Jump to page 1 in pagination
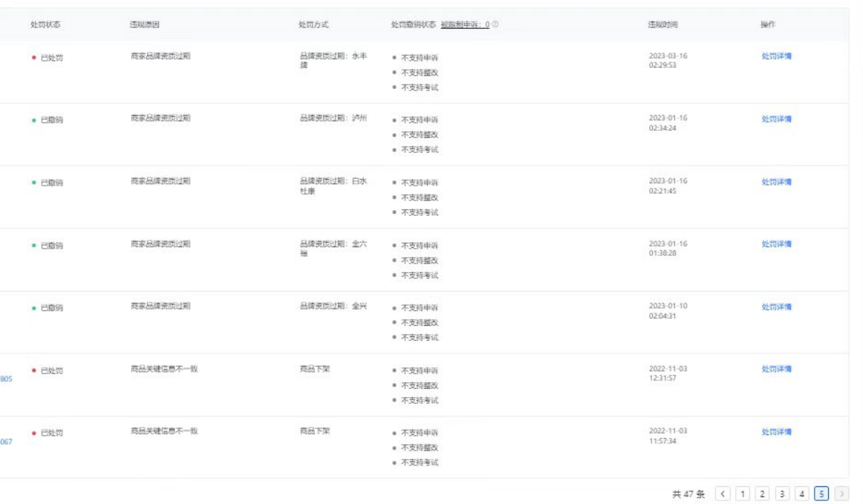 (743, 494)
